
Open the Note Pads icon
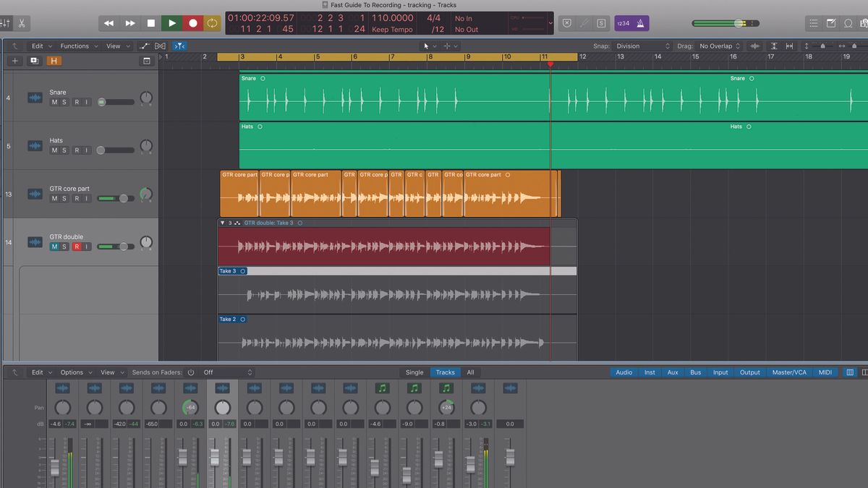[x=830, y=22]
